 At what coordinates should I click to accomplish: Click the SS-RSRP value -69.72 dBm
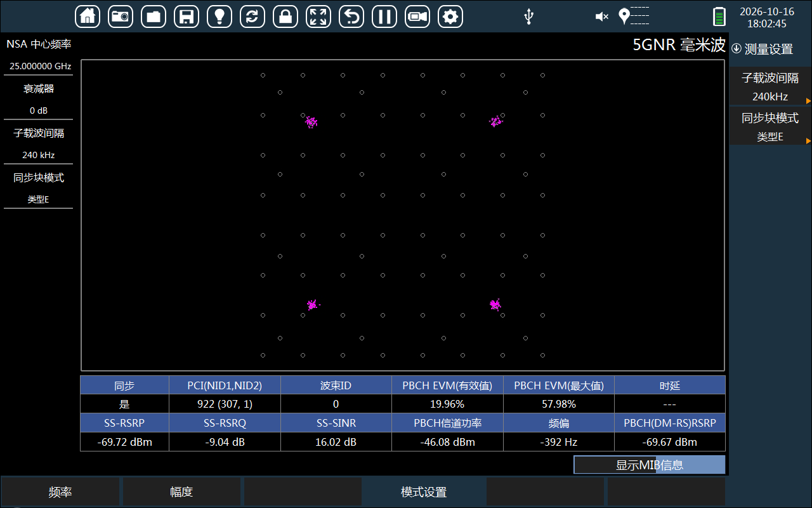click(124, 442)
